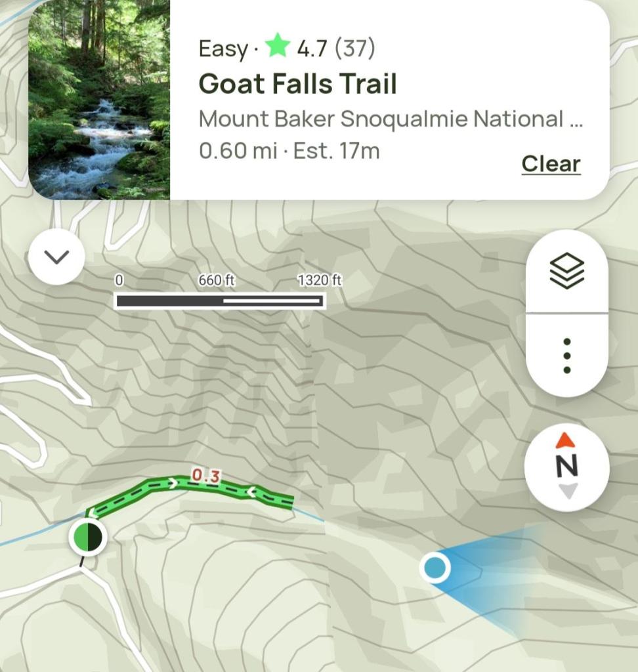638x672 pixels.
Task: Open the map layers icon
Action: (x=567, y=270)
